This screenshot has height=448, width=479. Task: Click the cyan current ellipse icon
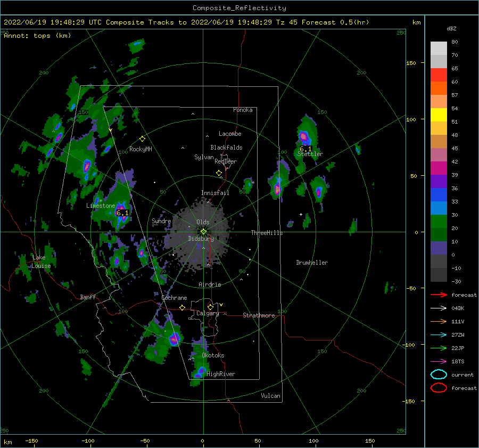439,374
